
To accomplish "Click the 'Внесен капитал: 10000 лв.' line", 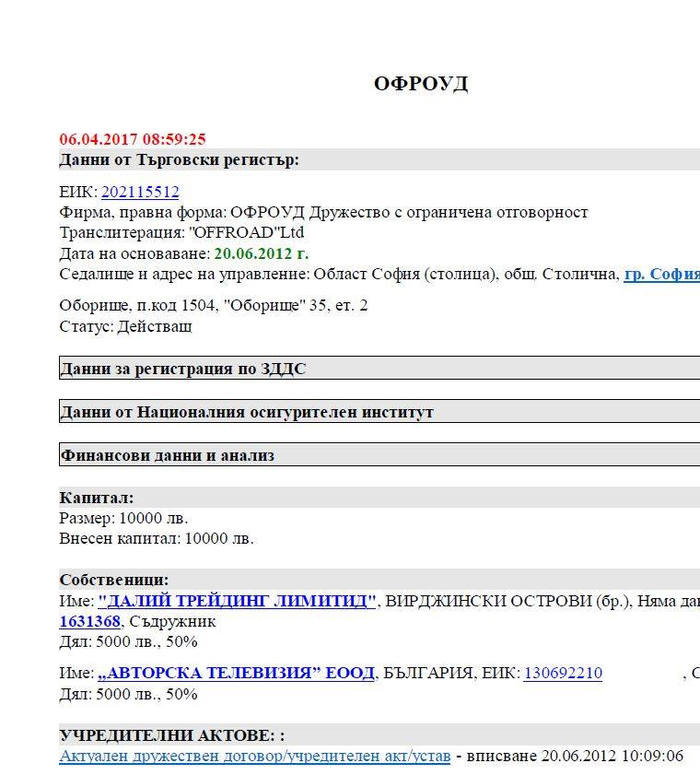I will coord(156,538).
